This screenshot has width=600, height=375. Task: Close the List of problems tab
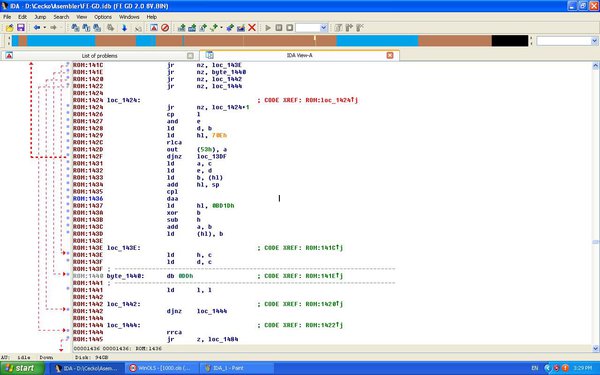[190, 56]
